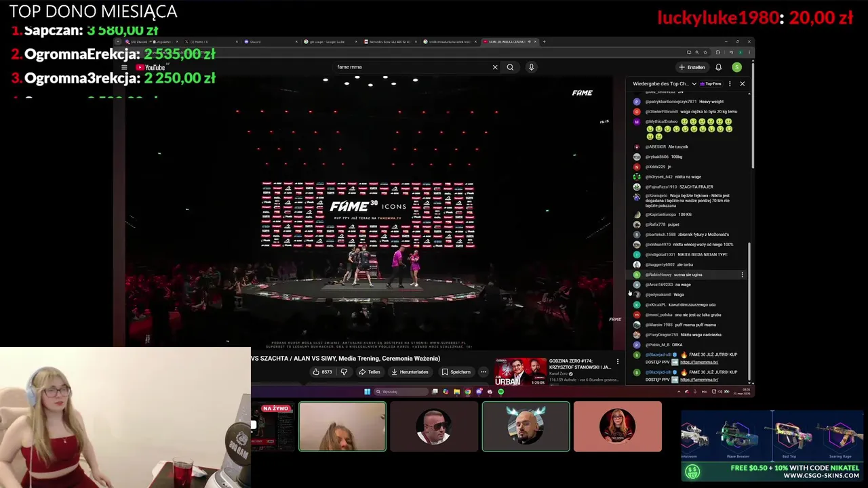868x488 pixels.
Task: Start voice search with microphone icon
Action: click(531, 67)
